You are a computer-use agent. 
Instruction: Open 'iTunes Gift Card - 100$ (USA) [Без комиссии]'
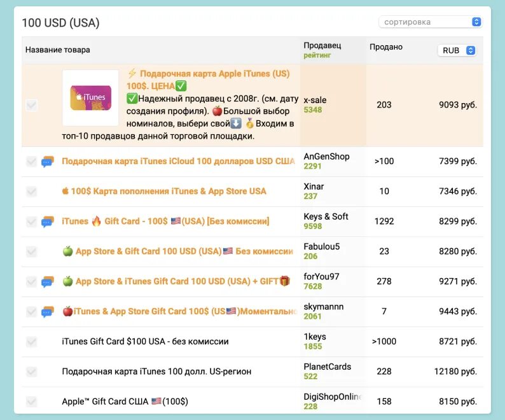pyautogui.click(x=165, y=221)
